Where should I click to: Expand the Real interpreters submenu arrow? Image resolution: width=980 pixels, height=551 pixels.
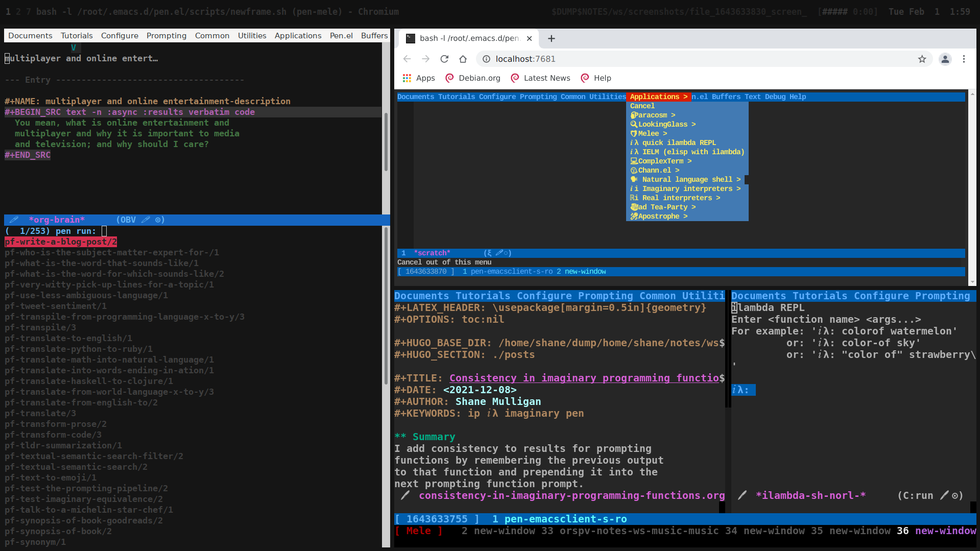click(x=718, y=198)
